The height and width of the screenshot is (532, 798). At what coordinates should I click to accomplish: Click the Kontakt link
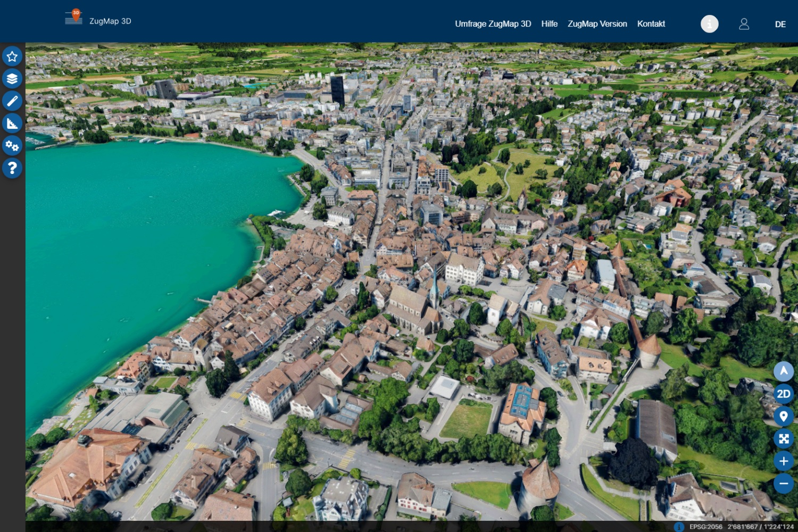click(651, 24)
